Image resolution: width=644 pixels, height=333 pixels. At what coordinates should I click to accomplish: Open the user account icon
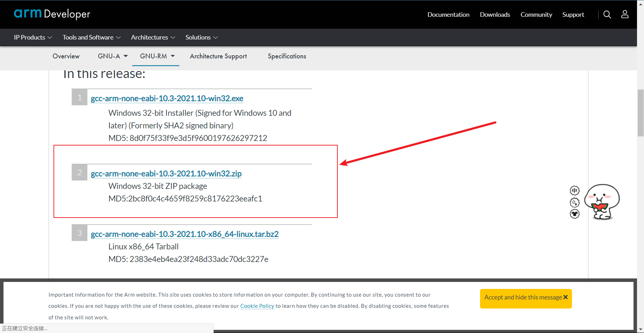tap(625, 14)
